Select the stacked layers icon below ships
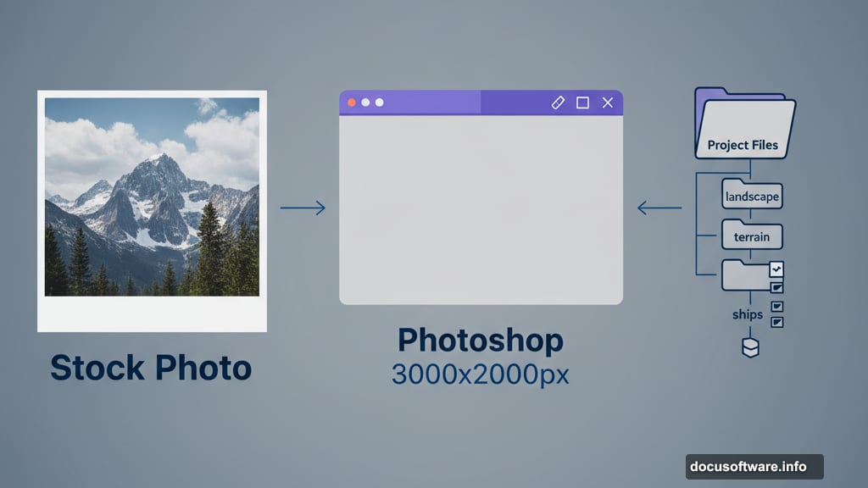This screenshot has height=488, width=868. (x=751, y=347)
